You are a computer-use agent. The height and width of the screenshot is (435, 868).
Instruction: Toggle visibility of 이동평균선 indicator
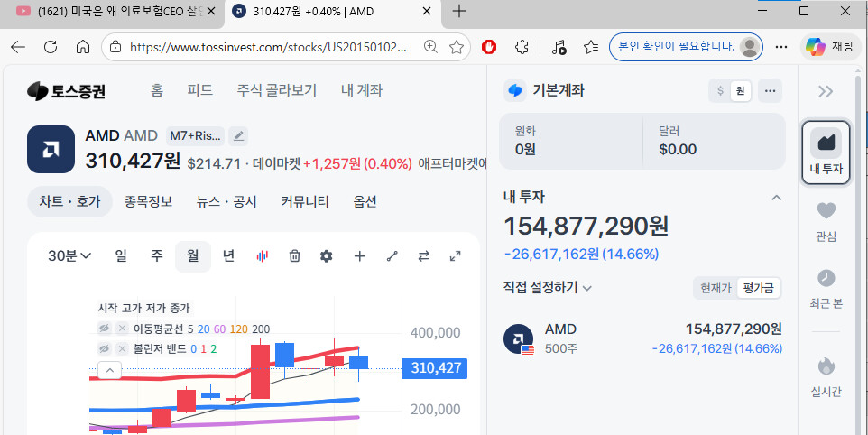click(104, 329)
